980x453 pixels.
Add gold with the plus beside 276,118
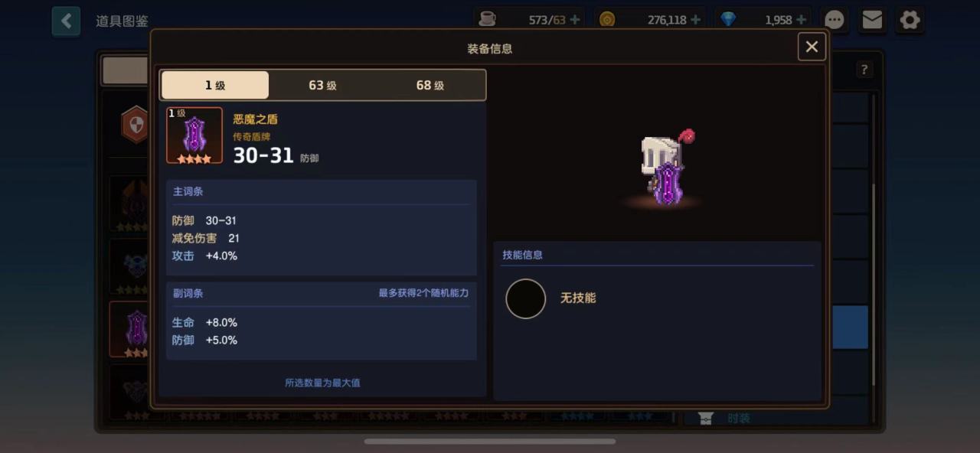[695, 19]
